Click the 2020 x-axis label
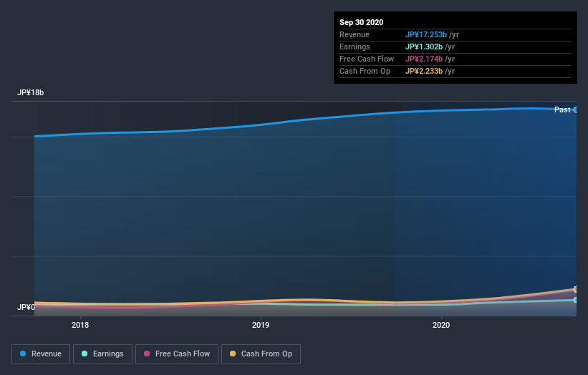The image size is (588, 375). (x=441, y=325)
